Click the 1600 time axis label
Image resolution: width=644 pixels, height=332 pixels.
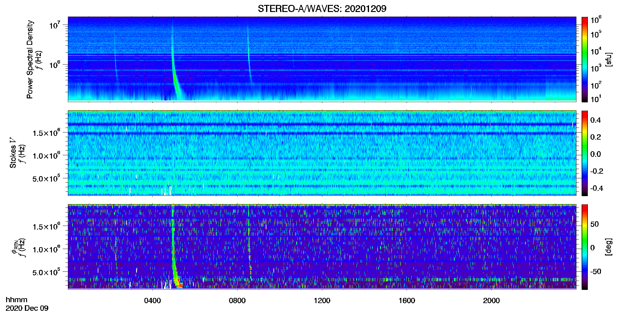pyautogui.click(x=407, y=300)
